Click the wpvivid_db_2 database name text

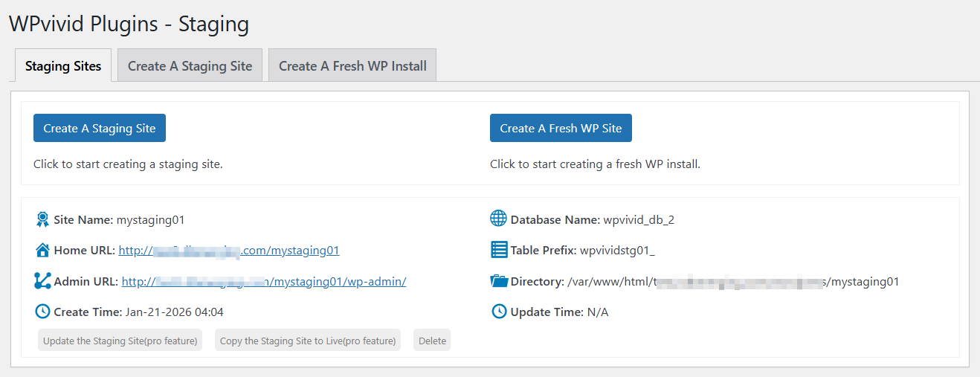click(x=639, y=220)
